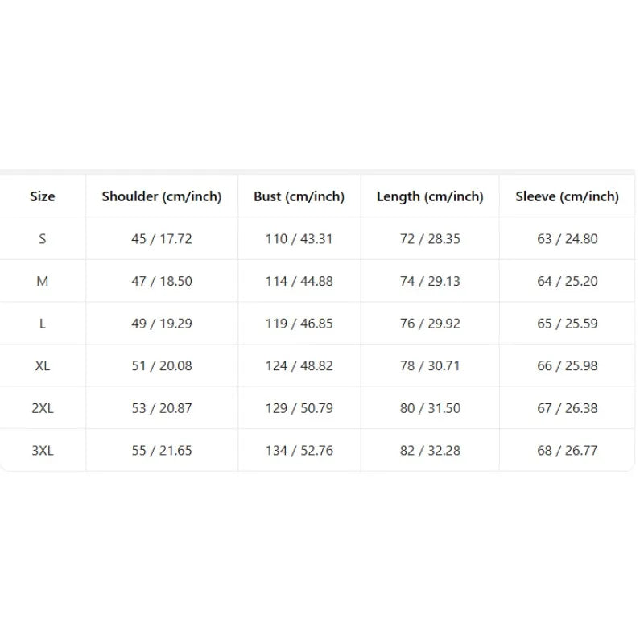644x644 pixels.
Task: Click shoulder value 51 / 20.08
Action: 162,366
